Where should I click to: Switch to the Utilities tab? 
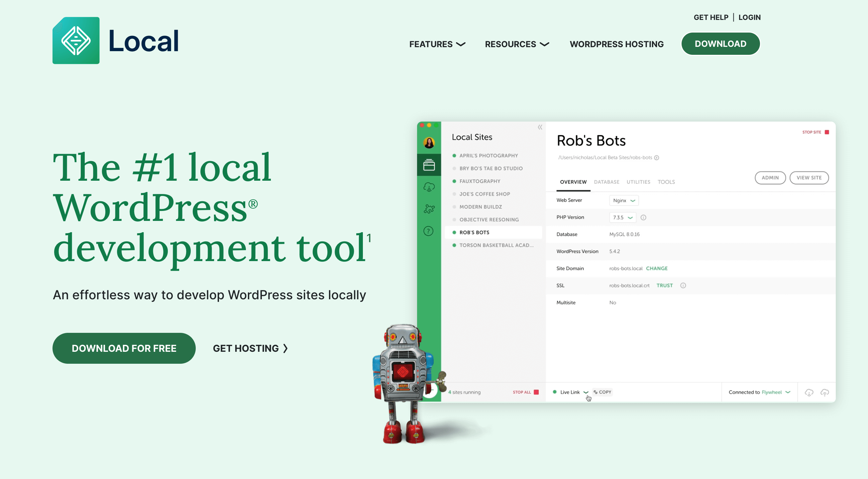click(x=638, y=182)
